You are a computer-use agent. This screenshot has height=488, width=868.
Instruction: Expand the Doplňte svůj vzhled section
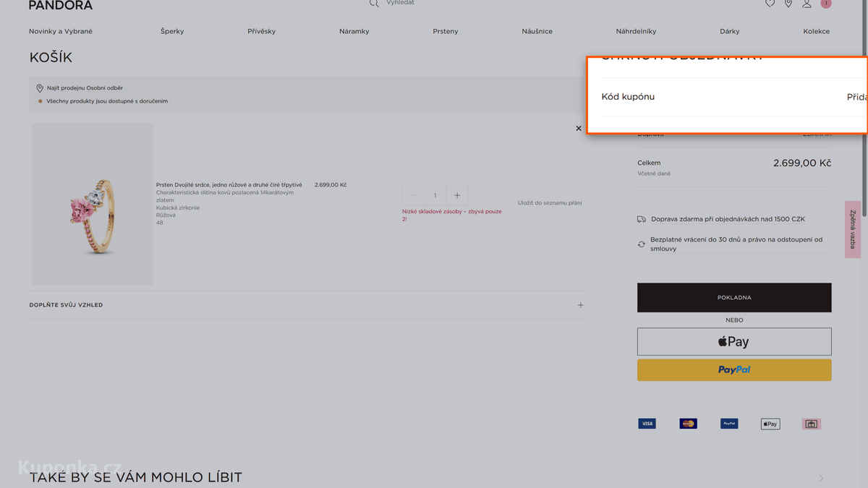307,305
